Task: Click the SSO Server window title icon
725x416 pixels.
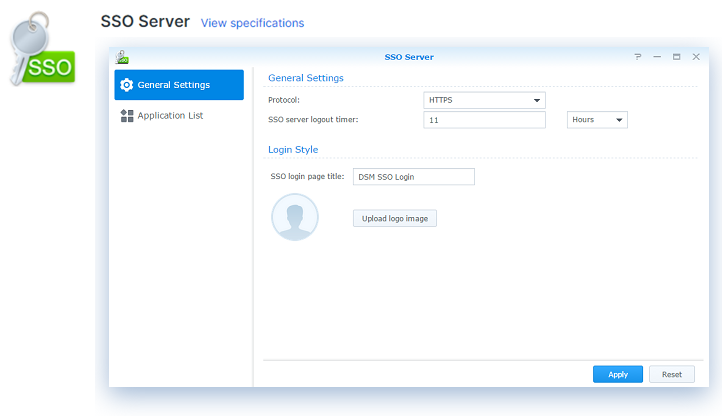Action: coord(122,57)
